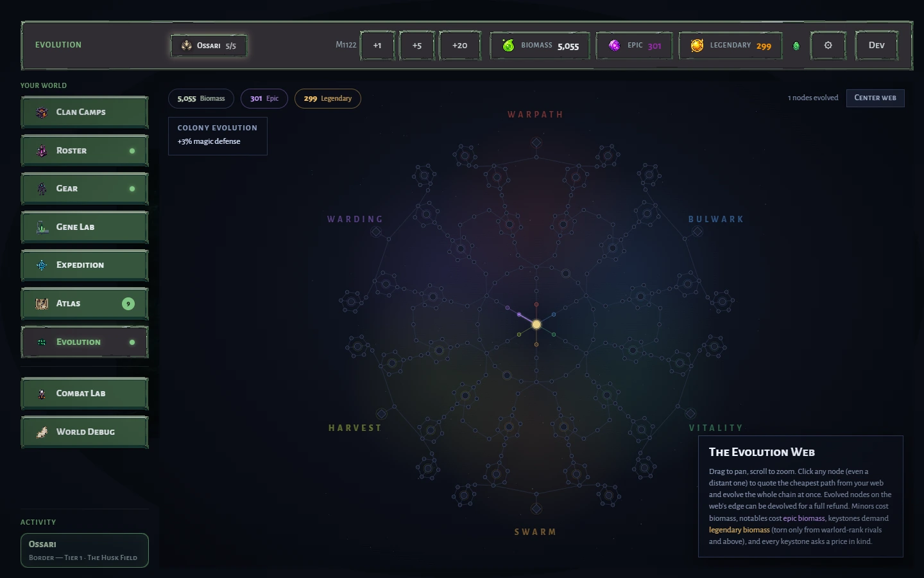Open the Dev menu
The height and width of the screenshot is (578, 924).
877,46
